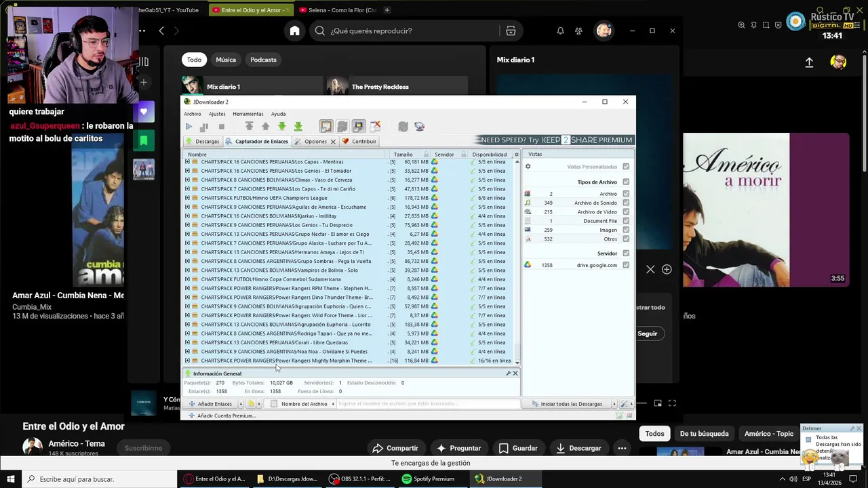Click Añadir Cuenta Premium link

point(222,415)
